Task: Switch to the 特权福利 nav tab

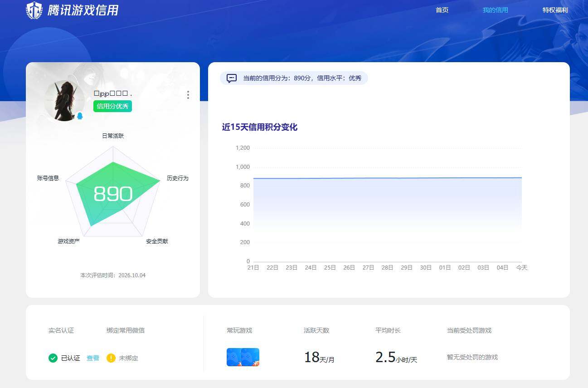Action: (555, 10)
